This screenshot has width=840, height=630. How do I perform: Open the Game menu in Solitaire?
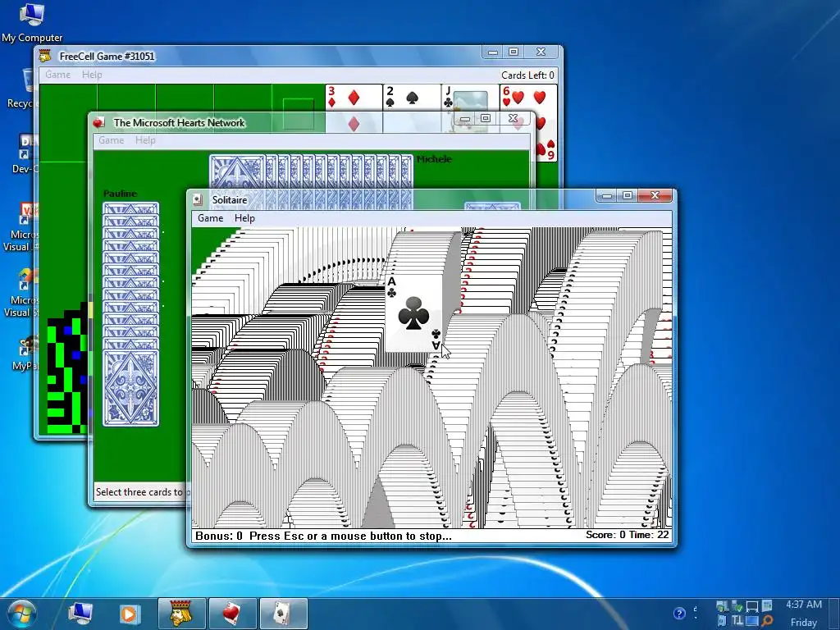[x=210, y=218]
